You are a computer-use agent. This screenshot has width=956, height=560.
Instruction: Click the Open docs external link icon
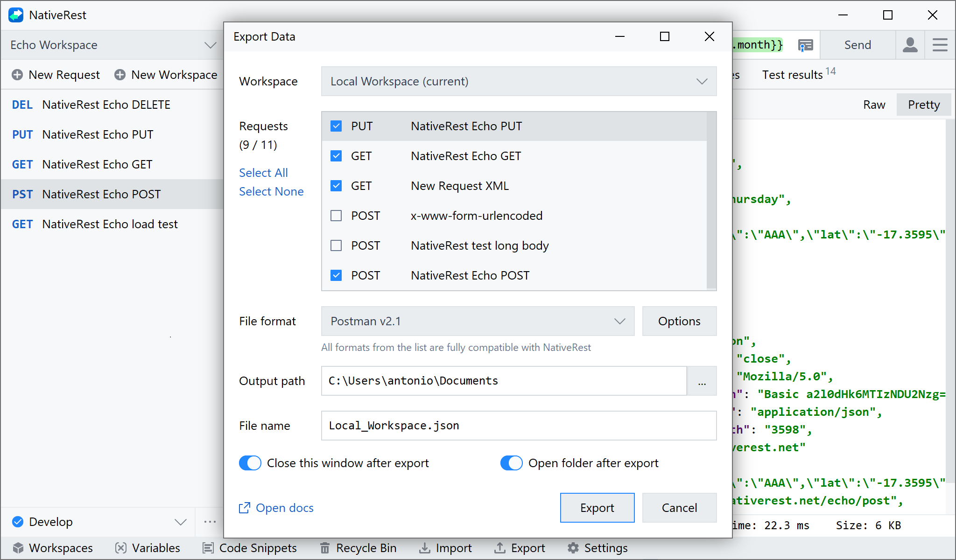click(245, 508)
